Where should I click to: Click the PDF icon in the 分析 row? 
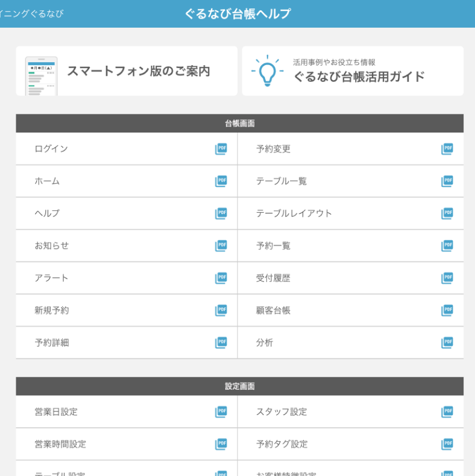[447, 343]
